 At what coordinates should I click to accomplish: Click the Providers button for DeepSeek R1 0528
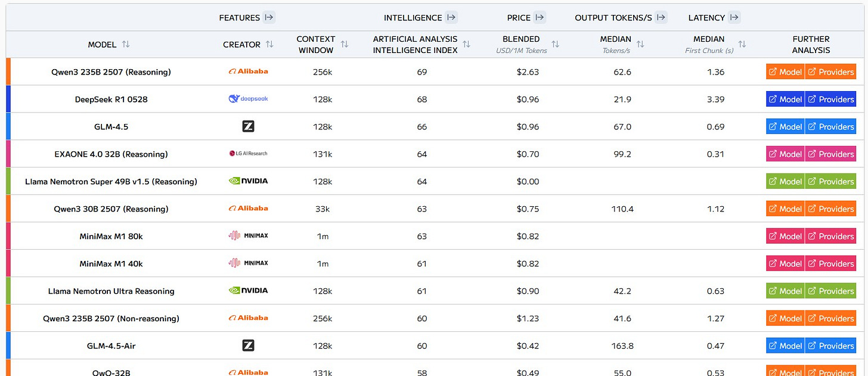coord(830,99)
